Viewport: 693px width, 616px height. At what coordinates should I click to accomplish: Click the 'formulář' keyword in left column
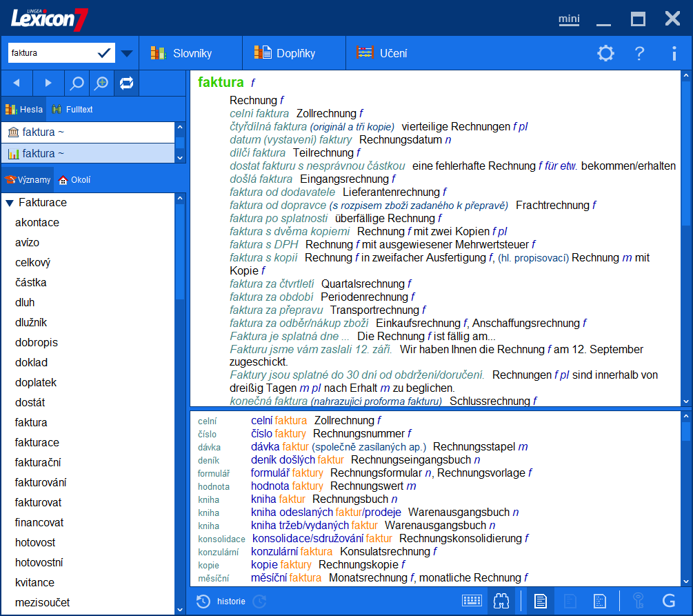click(214, 474)
